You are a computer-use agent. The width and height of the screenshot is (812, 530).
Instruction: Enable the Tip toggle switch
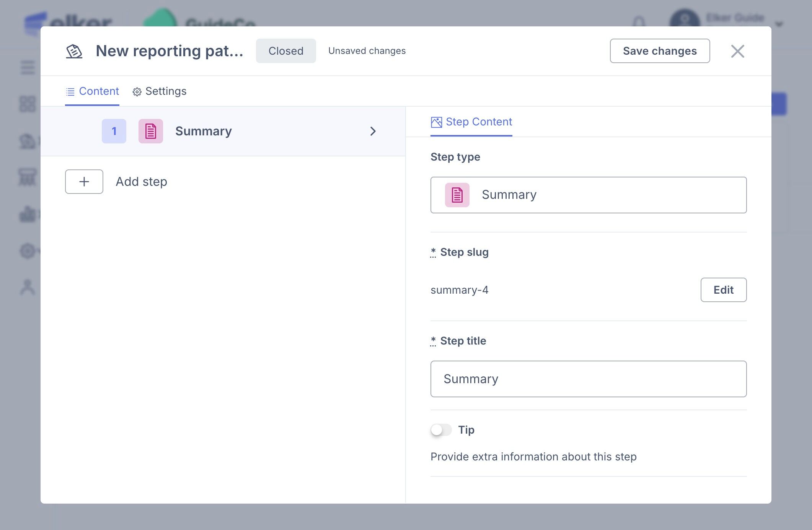(441, 430)
